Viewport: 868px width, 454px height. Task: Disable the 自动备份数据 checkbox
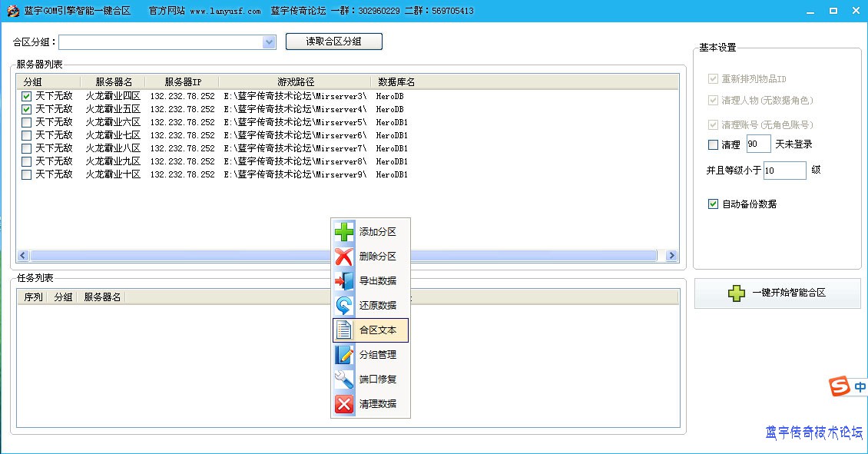coord(713,204)
